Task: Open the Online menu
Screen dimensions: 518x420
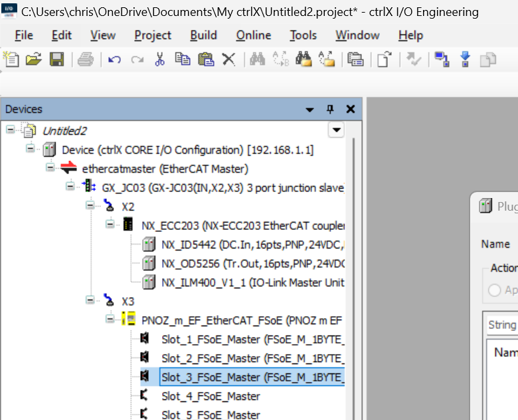Action: click(x=254, y=35)
